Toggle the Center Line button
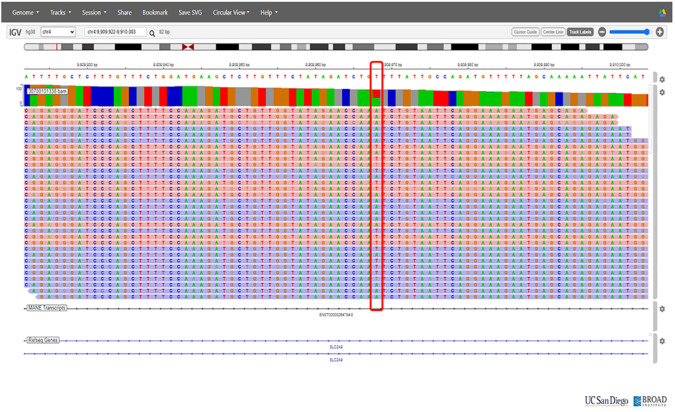The image size is (675, 412). coord(553,32)
